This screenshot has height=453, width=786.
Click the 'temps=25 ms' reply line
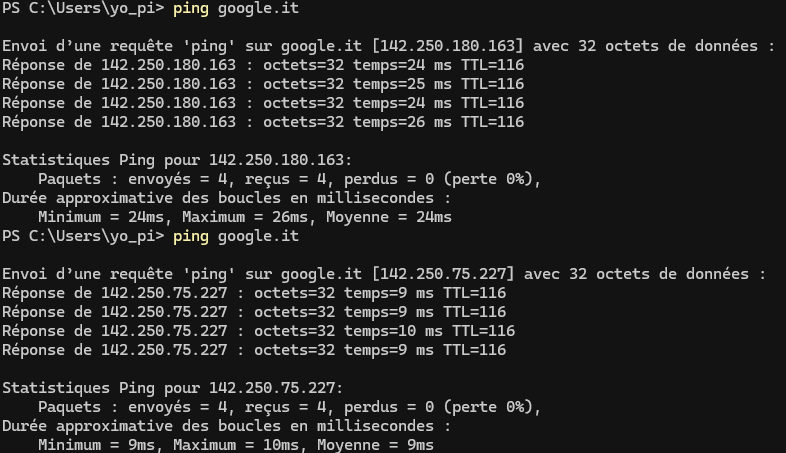coord(263,84)
